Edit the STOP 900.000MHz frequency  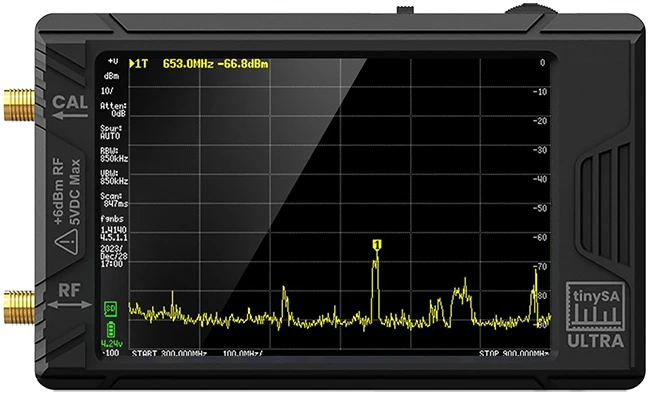click(x=514, y=353)
